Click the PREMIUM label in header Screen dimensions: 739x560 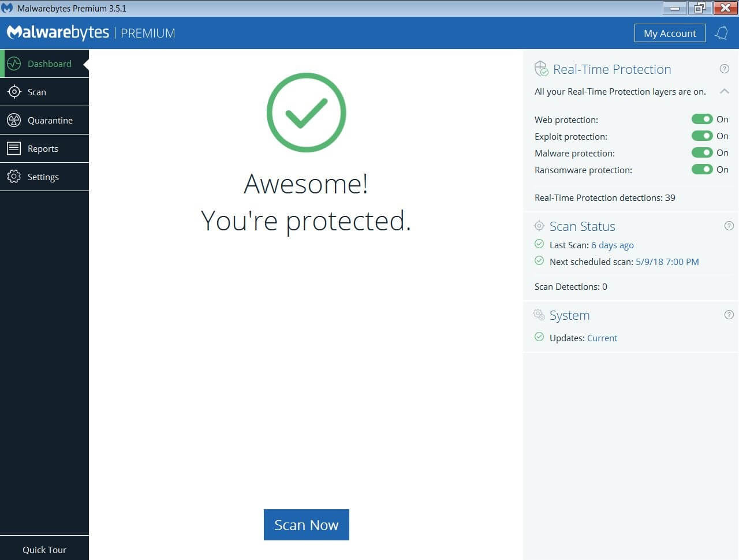pyautogui.click(x=148, y=33)
